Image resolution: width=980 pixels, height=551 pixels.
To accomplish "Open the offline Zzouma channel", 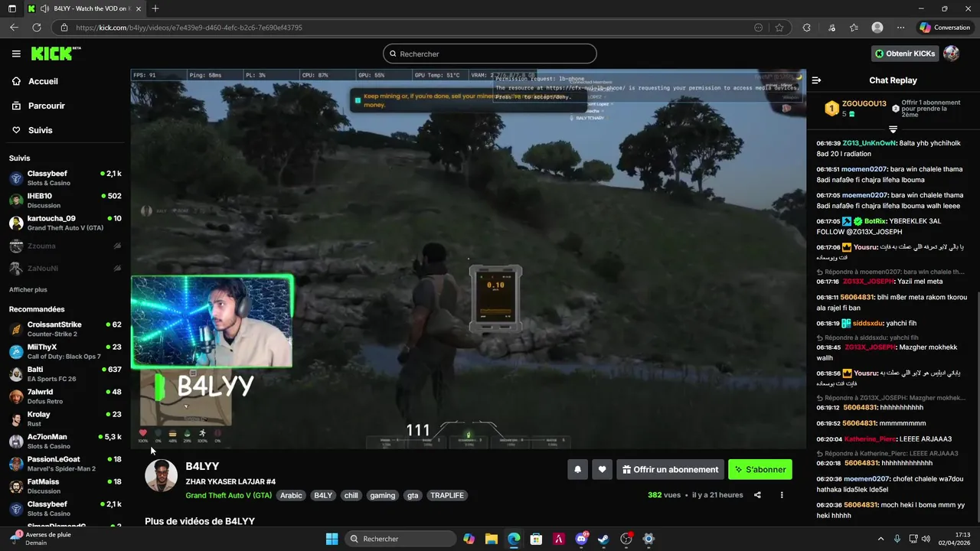I will 65,246.
